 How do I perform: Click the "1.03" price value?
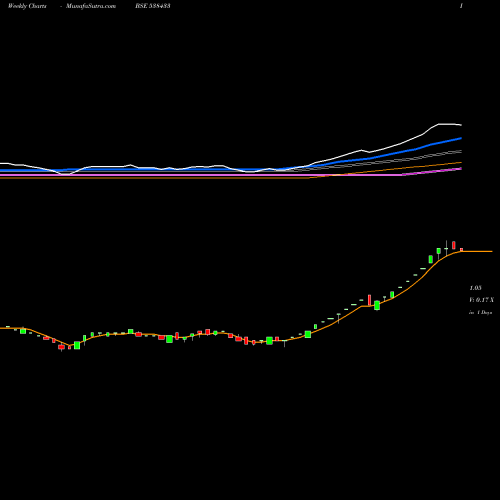pyautogui.click(x=475, y=288)
